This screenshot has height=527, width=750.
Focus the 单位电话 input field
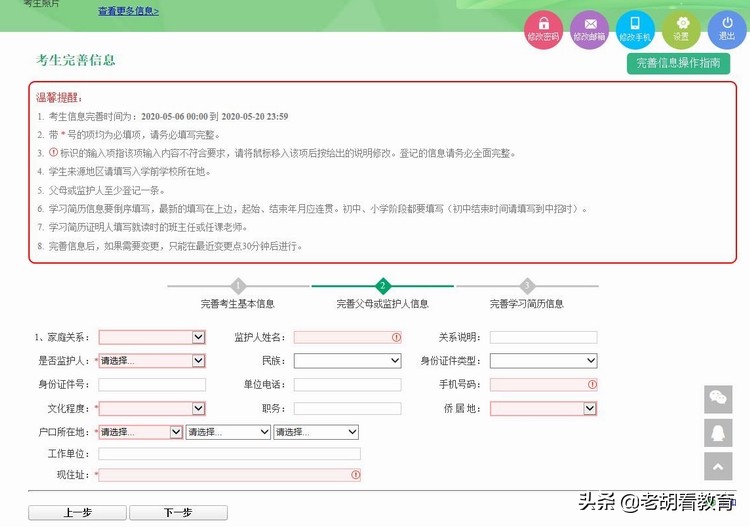348,384
